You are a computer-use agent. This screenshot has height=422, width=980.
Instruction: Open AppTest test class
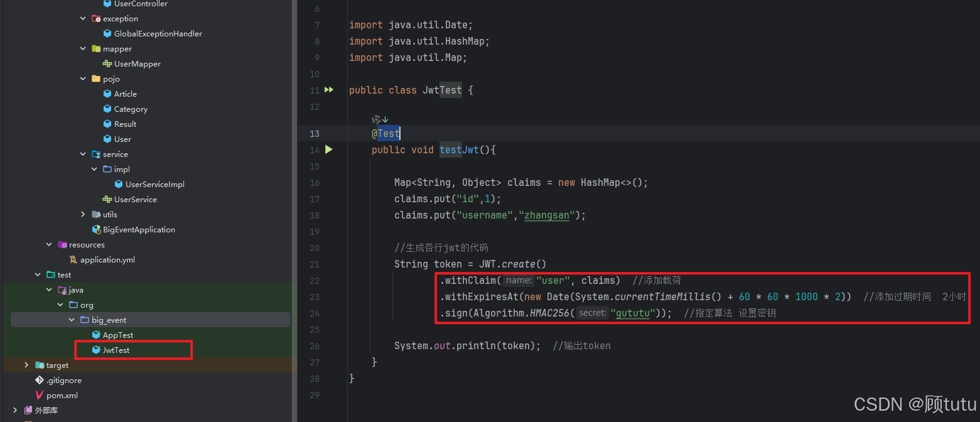[119, 335]
